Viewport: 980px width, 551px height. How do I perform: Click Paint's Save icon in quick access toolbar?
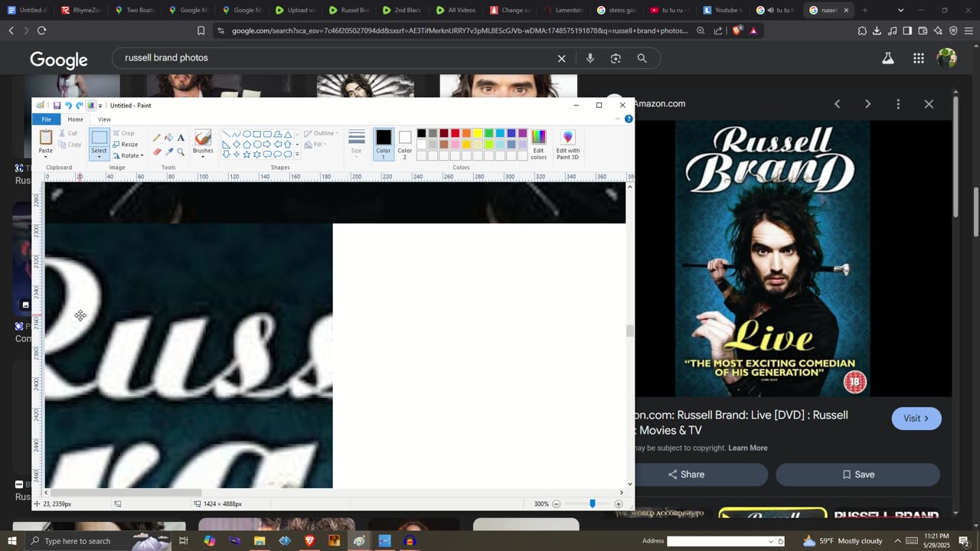(57, 106)
